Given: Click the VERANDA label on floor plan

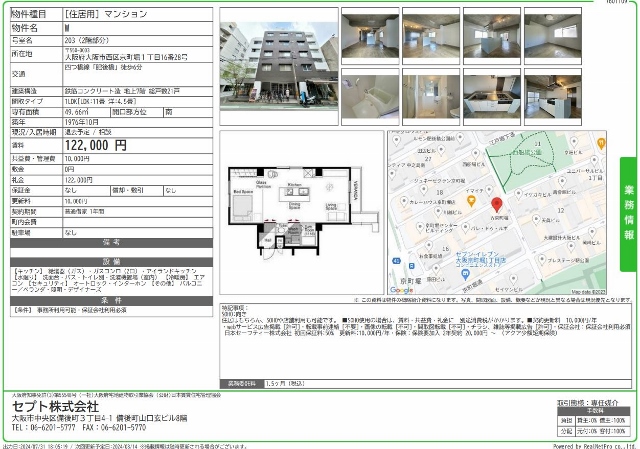Looking at the screenshot, I should point(356,190).
